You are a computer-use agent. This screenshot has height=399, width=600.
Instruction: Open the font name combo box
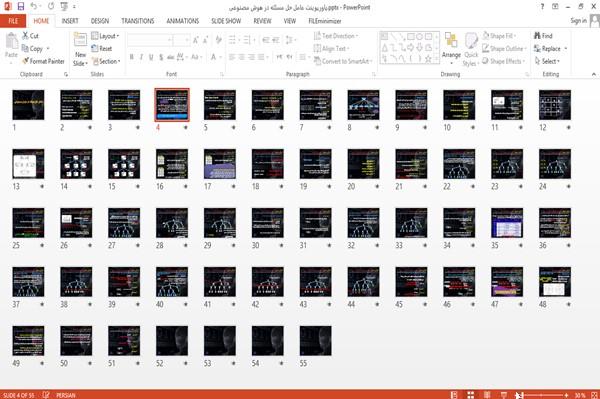point(149,40)
